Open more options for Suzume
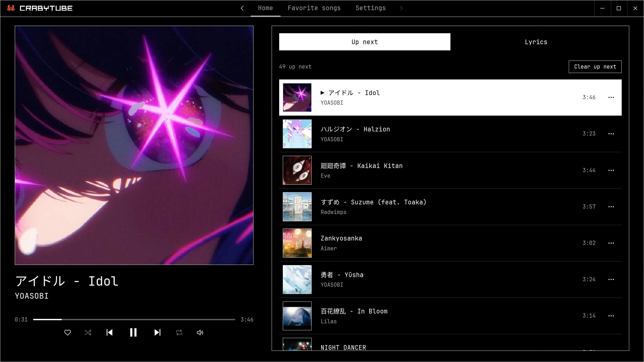Viewport: 644px width, 362px height. pos(611,207)
